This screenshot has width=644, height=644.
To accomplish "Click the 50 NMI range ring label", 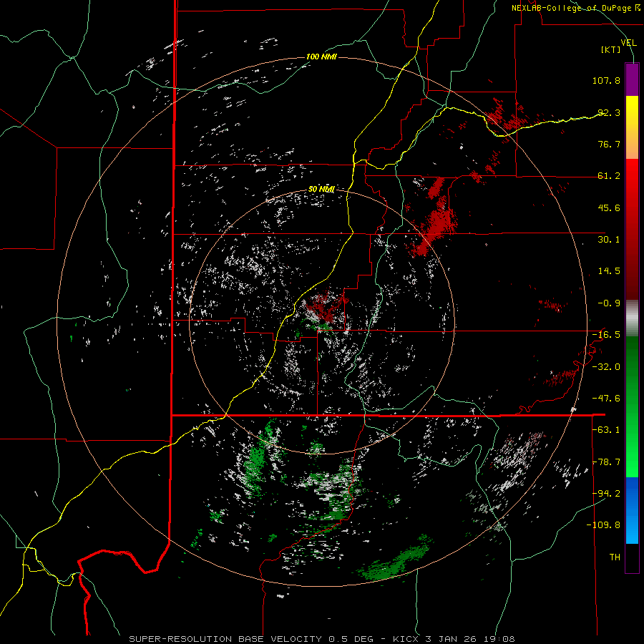I will pyautogui.click(x=321, y=190).
